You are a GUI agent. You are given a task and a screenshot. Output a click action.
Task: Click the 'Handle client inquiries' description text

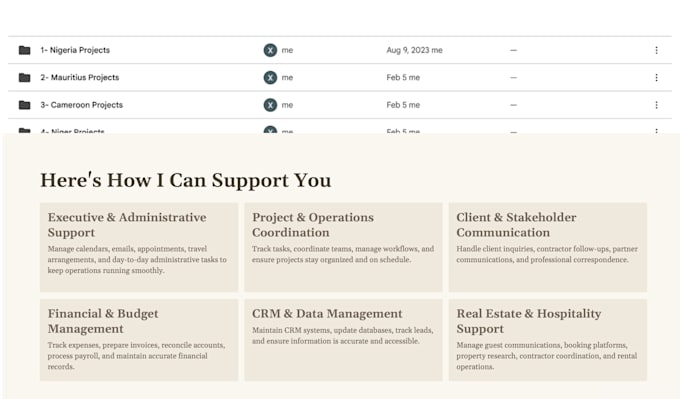[x=547, y=255]
